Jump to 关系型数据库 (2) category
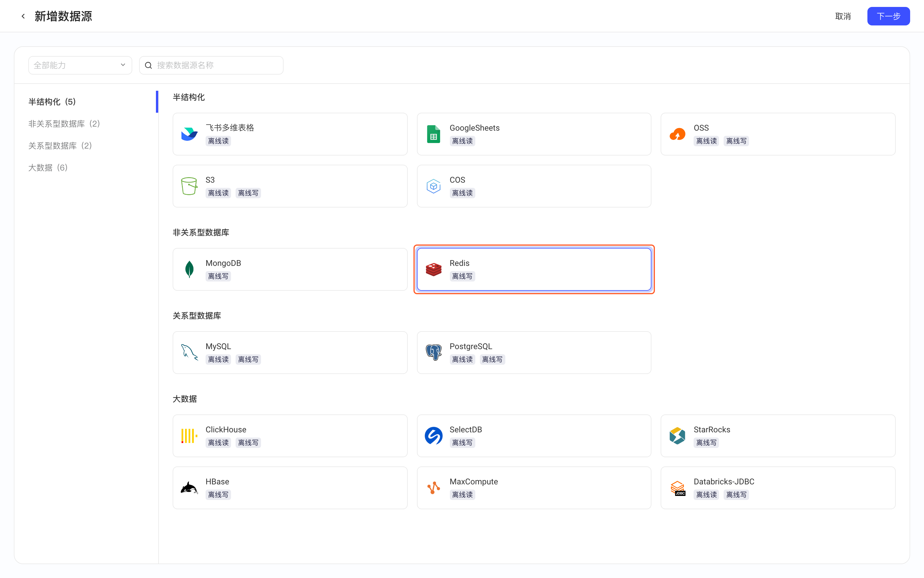This screenshot has height=578, width=924. point(60,146)
